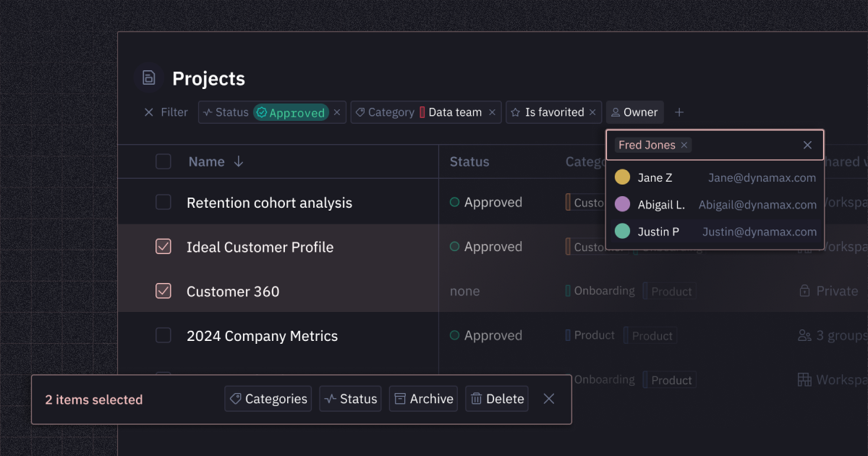Clear all filters with the Filter X
Image resolution: width=868 pixels, height=456 pixels.
pyautogui.click(x=149, y=112)
